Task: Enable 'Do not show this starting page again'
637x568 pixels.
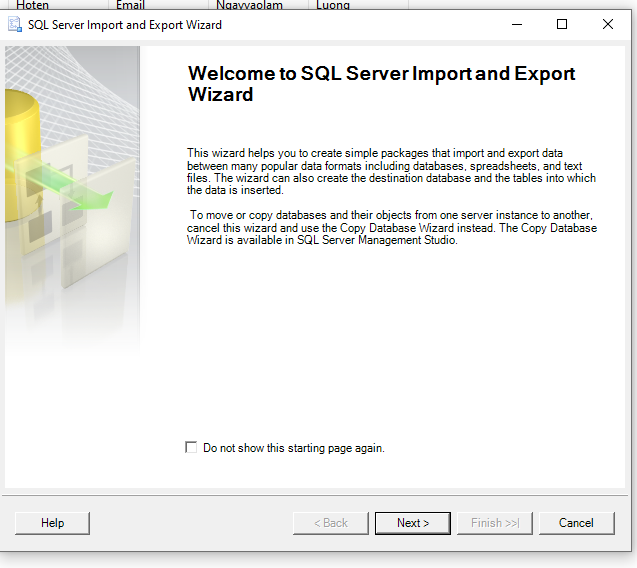Action: (x=191, y=448)
